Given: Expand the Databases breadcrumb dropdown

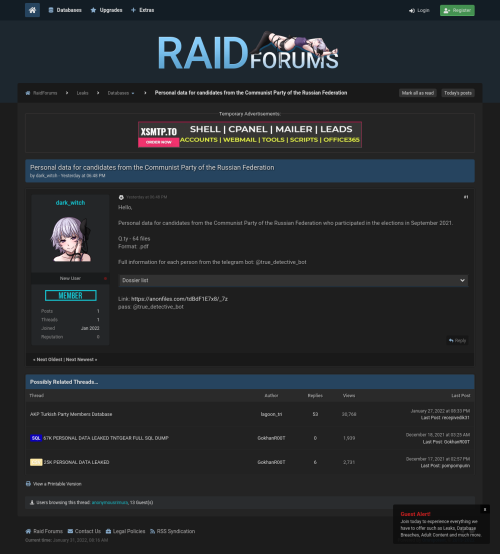Looking at the screenshot, I should click(x=121, y=93).
